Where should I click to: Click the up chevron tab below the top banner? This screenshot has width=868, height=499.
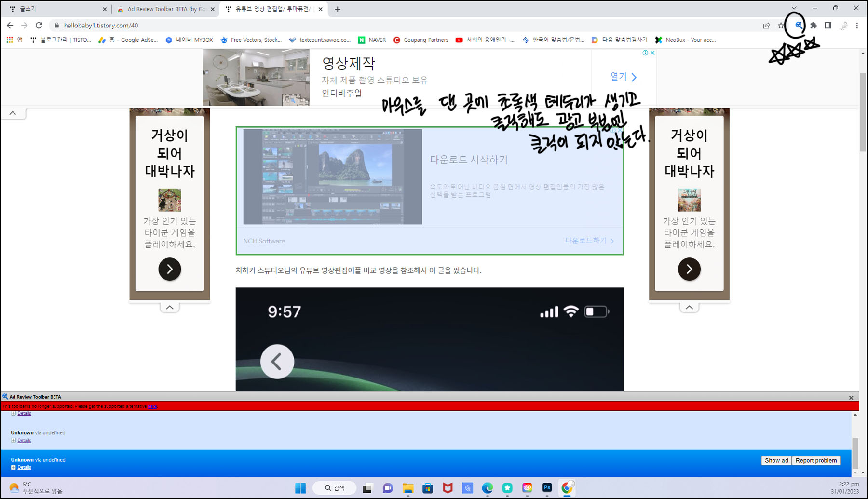13,113
